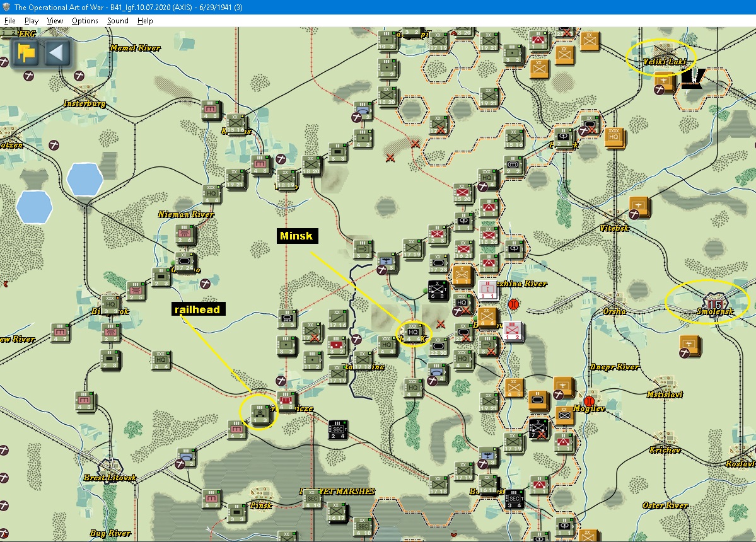Image resolution: width=756 pixels, height=542 pixels.
Task: Click the left-pointing arrow button
Action: coord(57,52)
